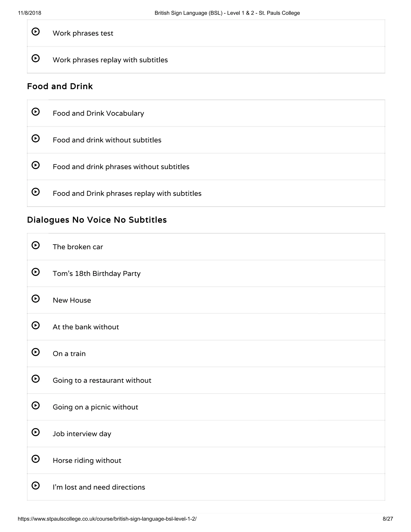Click play icon beside Going to a restaurant without
Screen dimensions: 411x532
36,379
